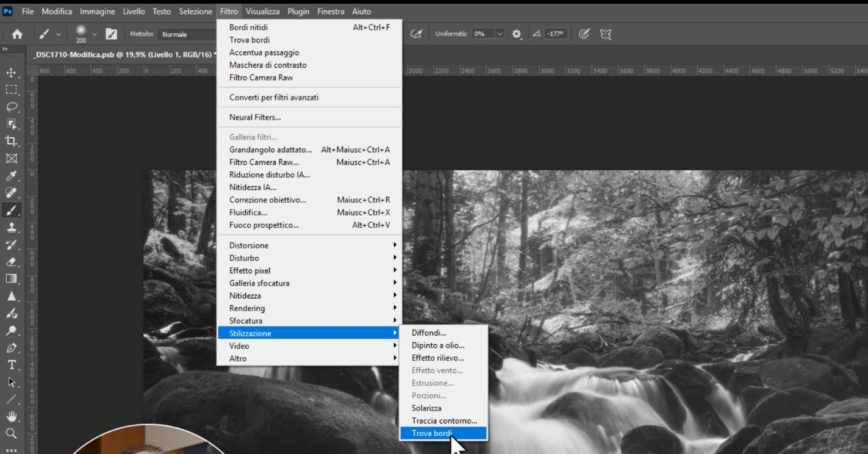Click the Photoshop Home screen icon

click(x=17, y=34)
